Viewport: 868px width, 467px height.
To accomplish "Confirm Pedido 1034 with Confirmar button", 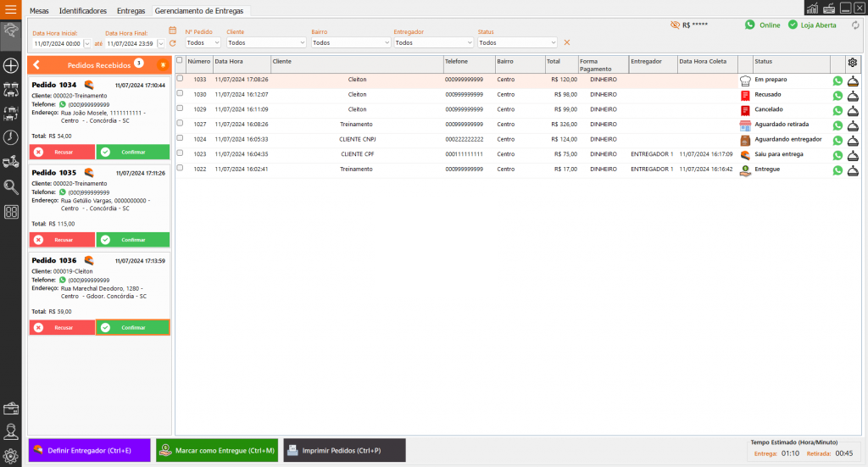I will pos(133,152).
